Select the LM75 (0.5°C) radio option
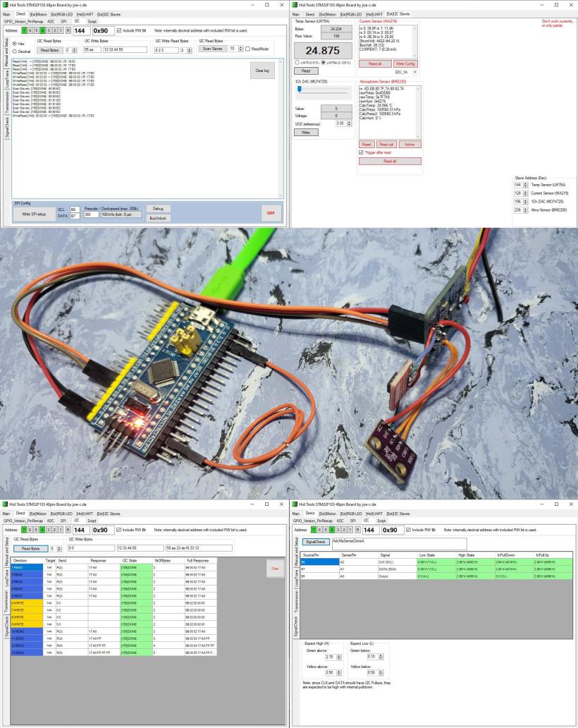The image size is (578, 728). point(297,62)
